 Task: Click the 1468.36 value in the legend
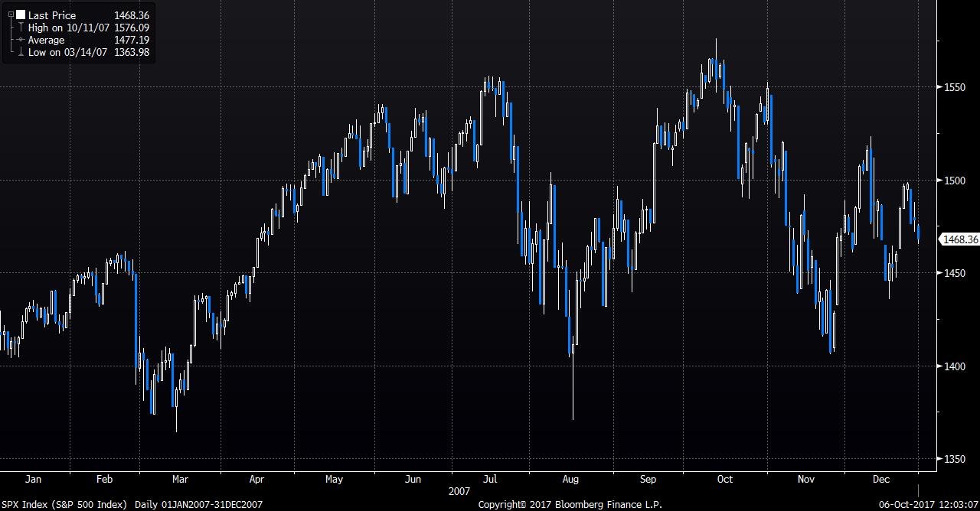[x=132, y=15]
